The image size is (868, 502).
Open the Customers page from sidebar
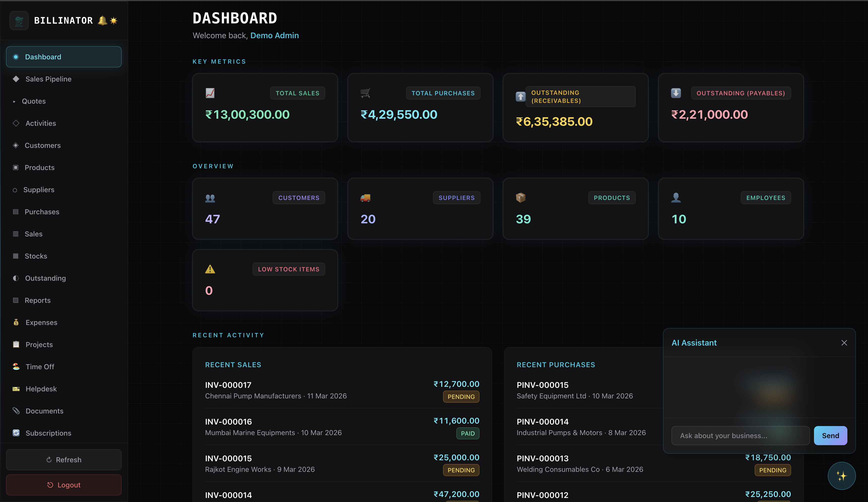[42, 145]
